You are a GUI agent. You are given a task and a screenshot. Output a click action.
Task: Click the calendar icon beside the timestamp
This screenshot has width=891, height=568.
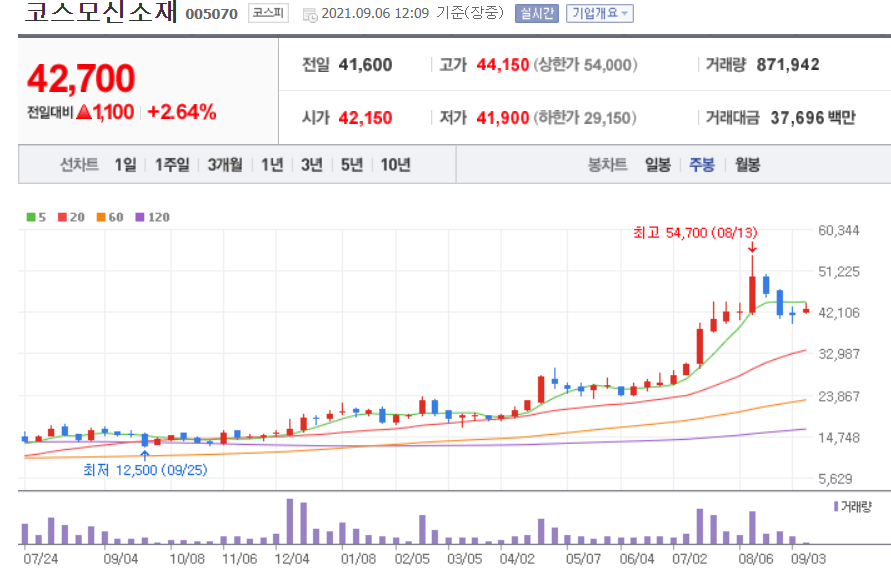310,15
